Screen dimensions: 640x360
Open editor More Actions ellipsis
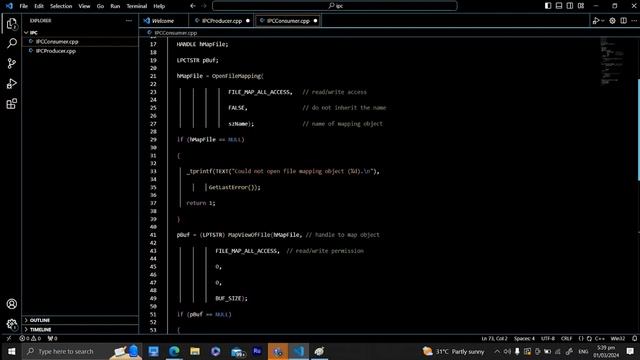tap(634, 20)
